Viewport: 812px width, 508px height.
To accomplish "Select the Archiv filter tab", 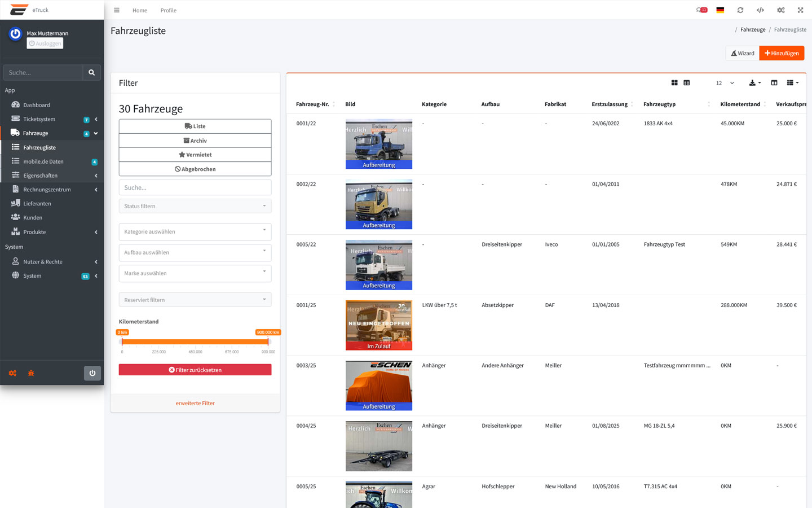I will (x=195, y=141).
